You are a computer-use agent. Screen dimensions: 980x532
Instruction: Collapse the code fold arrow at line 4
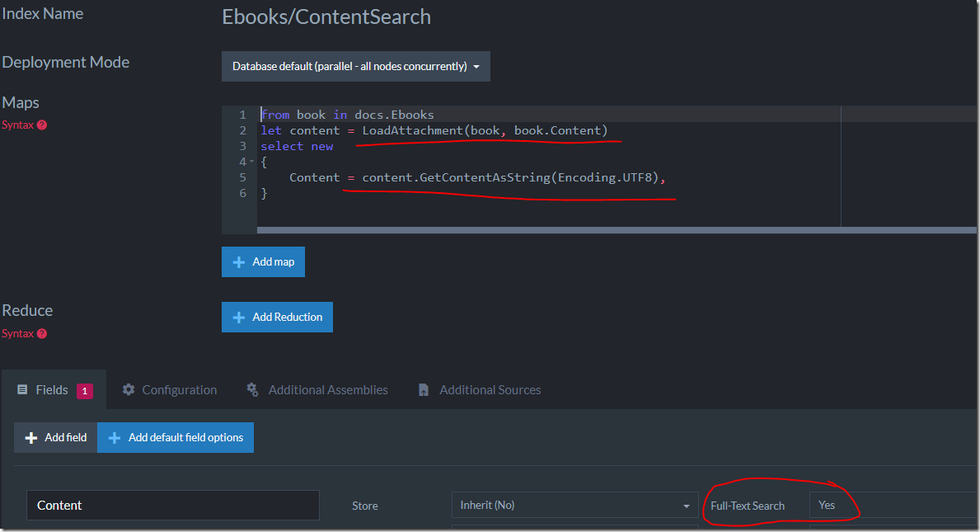252,162
